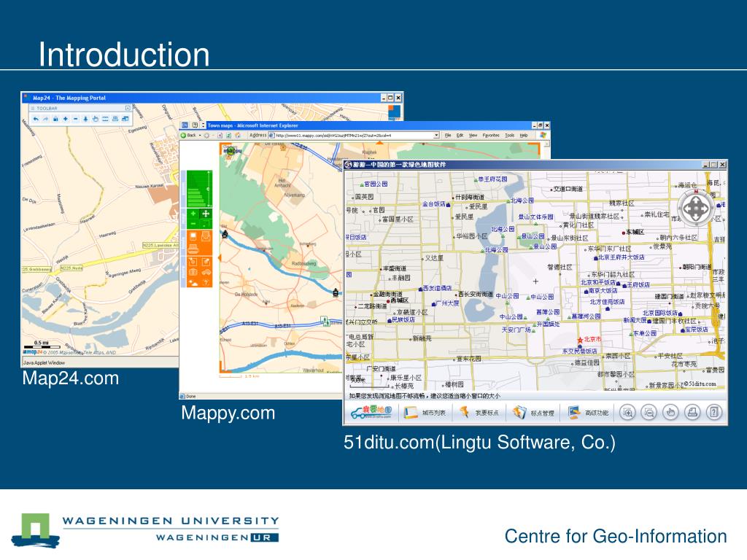Image resolution: width=747 pixels, height=560 pixels.
Task: Click the undo arrow in Map24 toolbar
Action: (36, 119)
